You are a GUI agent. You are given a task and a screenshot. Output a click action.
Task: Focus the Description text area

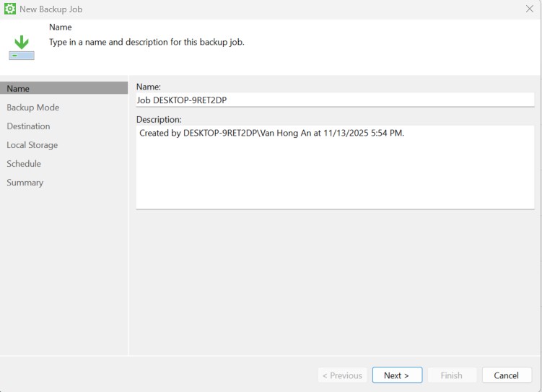tap(335, 167)
